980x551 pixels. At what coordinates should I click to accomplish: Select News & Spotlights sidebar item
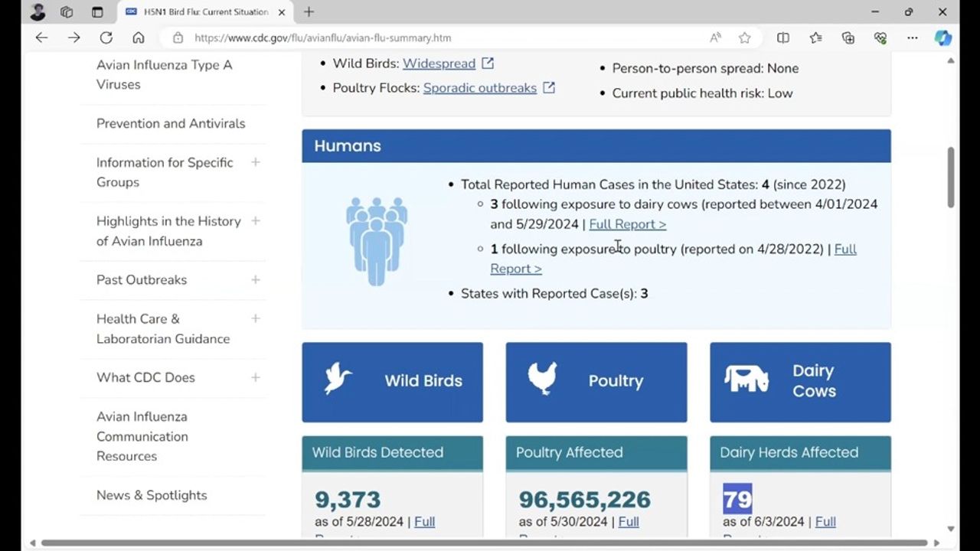(x=152, y=495)
